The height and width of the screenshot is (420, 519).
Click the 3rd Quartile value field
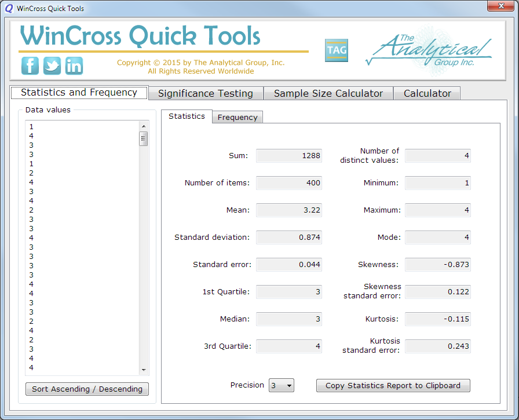click(x=289, y=346)
